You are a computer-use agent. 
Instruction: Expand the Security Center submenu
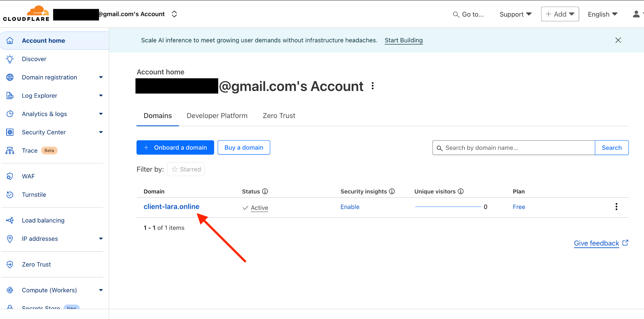pos(101,132)
